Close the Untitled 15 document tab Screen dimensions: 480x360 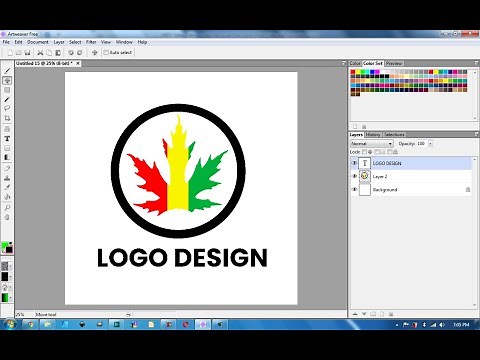pyautogui.click(x=78, y=63)
